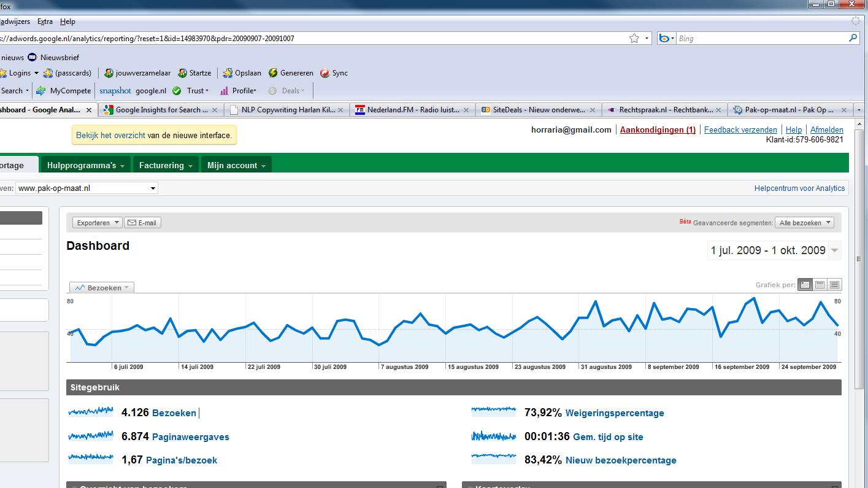868x488 pixels.
Task: Set graph to monthly view icon
Action: click(x=834, y=285)
